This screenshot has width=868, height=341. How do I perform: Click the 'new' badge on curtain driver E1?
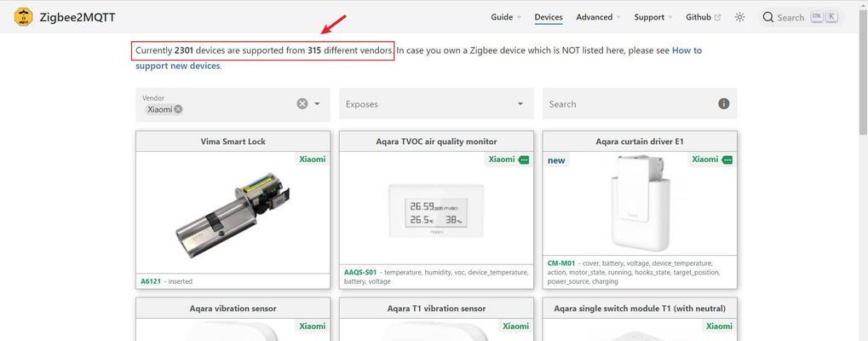556,160
